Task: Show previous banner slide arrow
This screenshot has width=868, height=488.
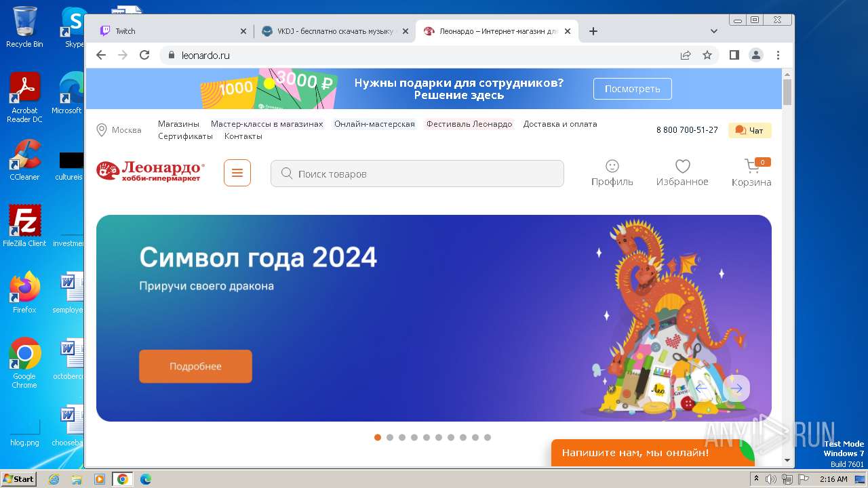Action: pos(701,388)
